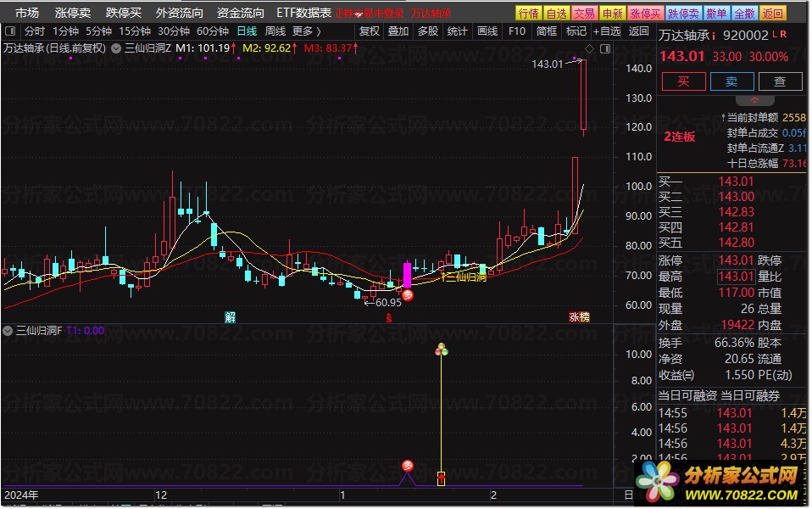Collapse the panel with the red chevron
The image size is (812, 509).
pos(754,100)
